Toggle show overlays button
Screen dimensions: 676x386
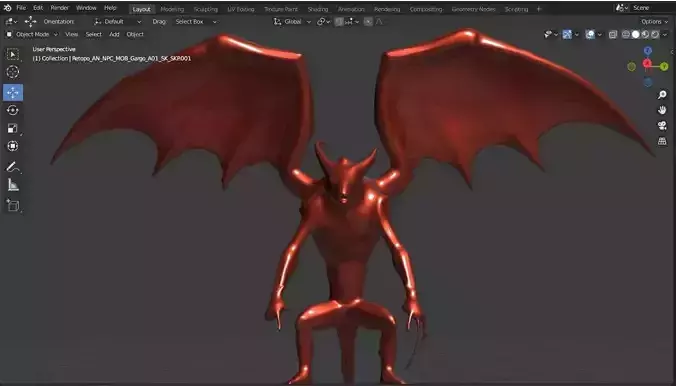(590, 35)
